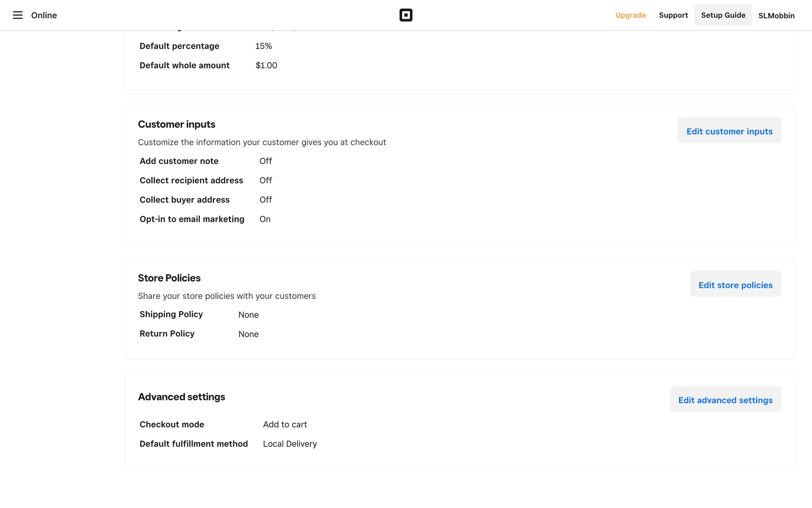Click Edit advanced settings button
The width and height of the screenshot is (812, 508).
[725, 400]
